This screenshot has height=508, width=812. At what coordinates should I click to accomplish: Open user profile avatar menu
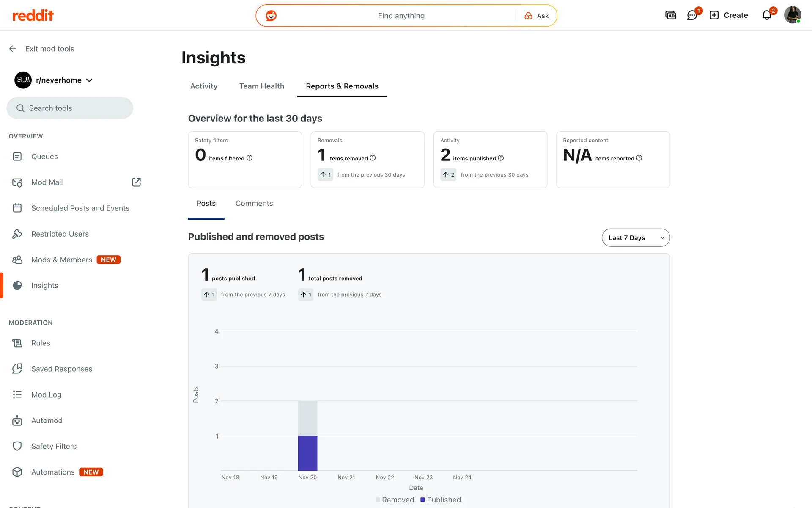click(792, 15)
